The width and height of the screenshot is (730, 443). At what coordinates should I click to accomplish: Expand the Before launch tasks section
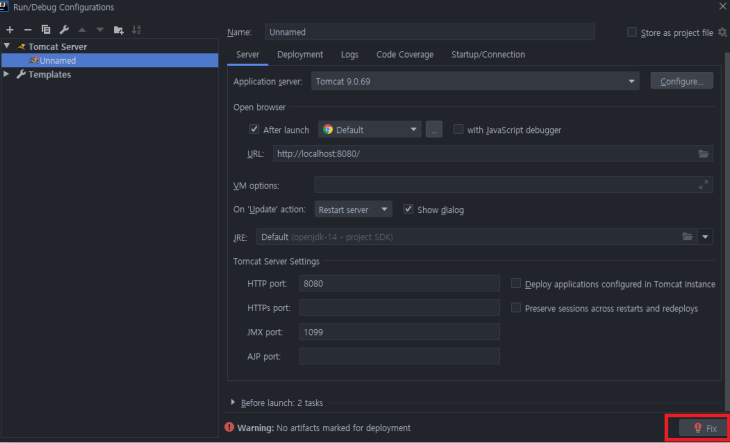232,402
